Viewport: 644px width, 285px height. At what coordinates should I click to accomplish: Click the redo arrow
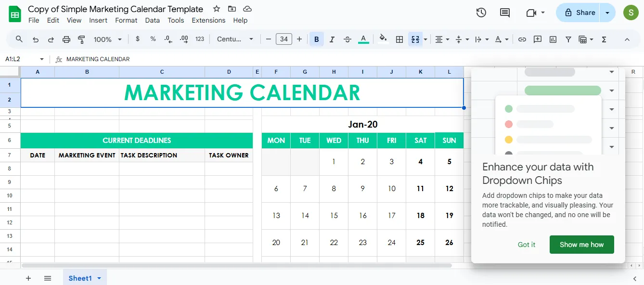pyautogui.click(x=51, y=39)
